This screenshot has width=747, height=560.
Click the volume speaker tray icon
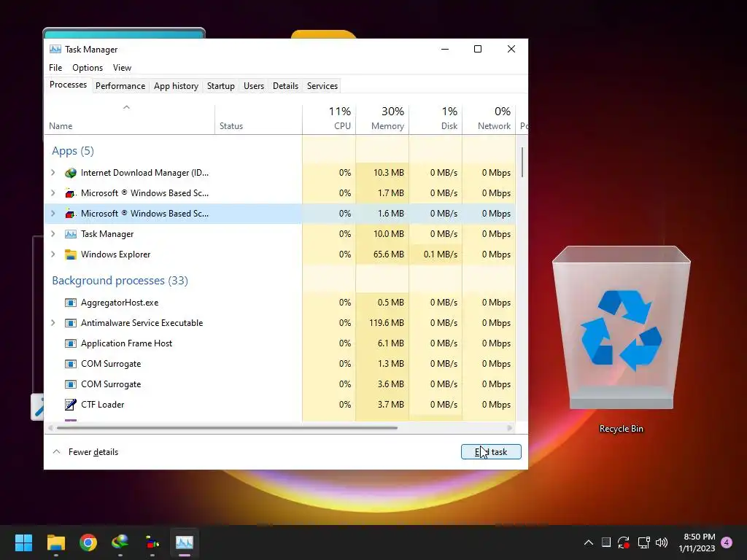point(662,542)
